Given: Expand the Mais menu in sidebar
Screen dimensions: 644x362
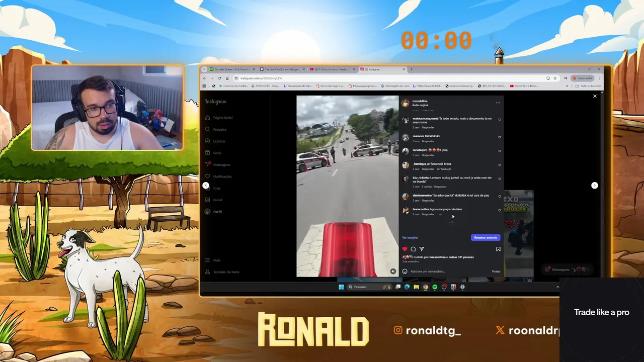Looking at the screenshot, I should point(213,260).
